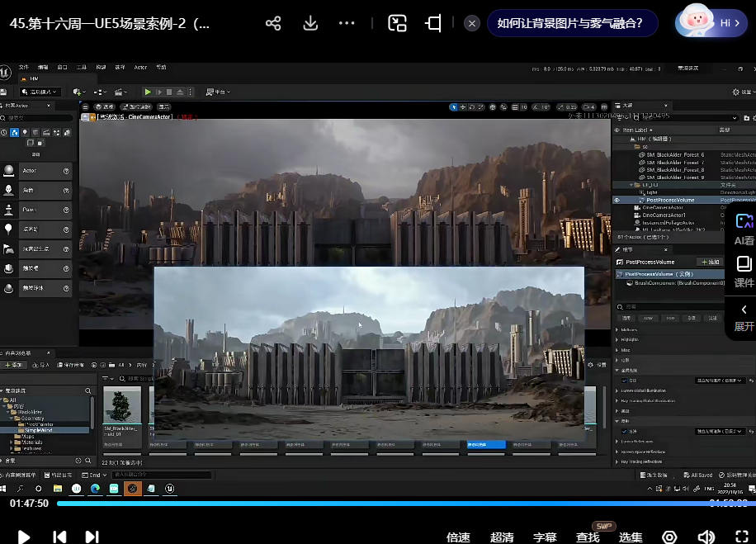
Task: Click the share icon in top bar
Action: [273, 23]
